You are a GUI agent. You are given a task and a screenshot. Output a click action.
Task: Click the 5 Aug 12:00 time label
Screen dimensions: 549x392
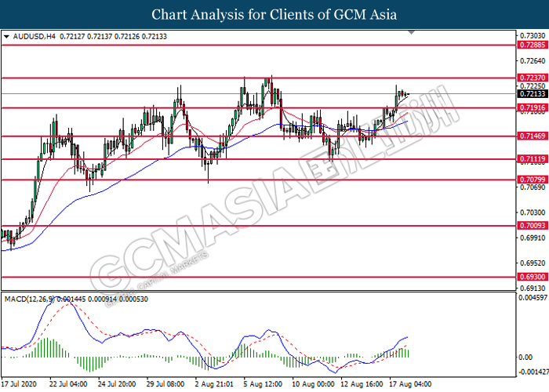tap(263, 384)
